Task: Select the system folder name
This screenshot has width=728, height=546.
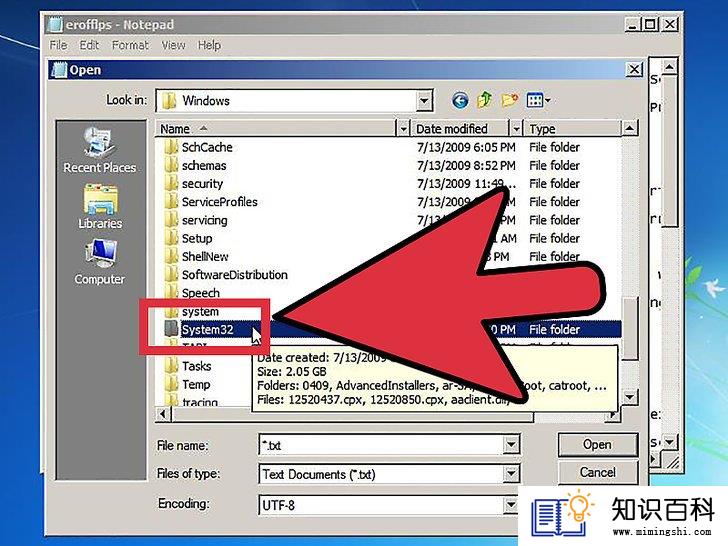Action: (200, 311)
